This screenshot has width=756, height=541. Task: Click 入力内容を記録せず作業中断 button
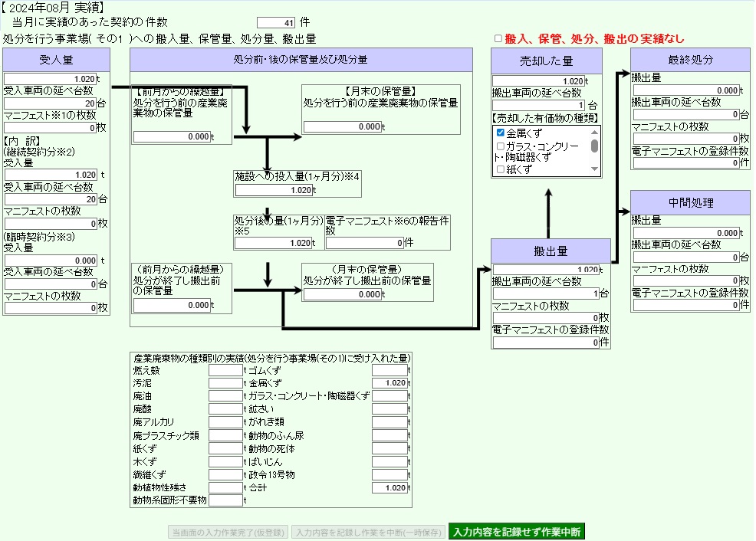(x=516, y=531)
